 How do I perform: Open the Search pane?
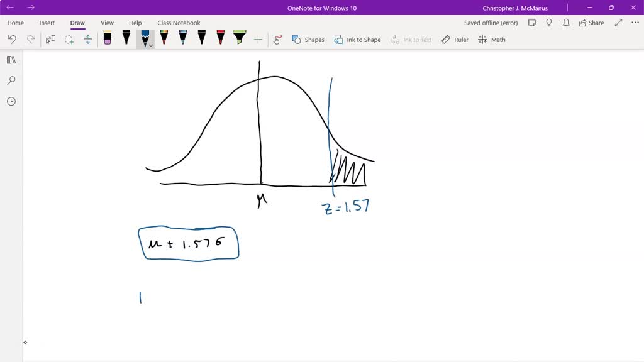(x=11, y=80)
